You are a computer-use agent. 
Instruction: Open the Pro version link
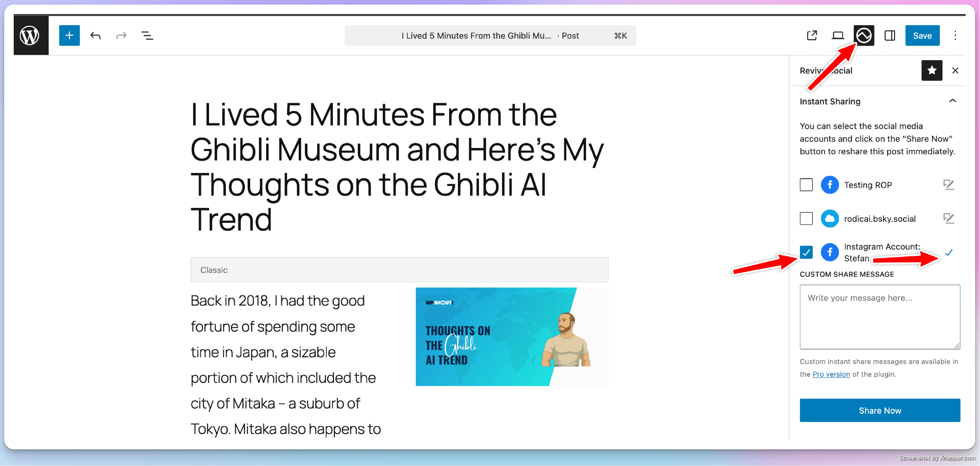point(831,374)
